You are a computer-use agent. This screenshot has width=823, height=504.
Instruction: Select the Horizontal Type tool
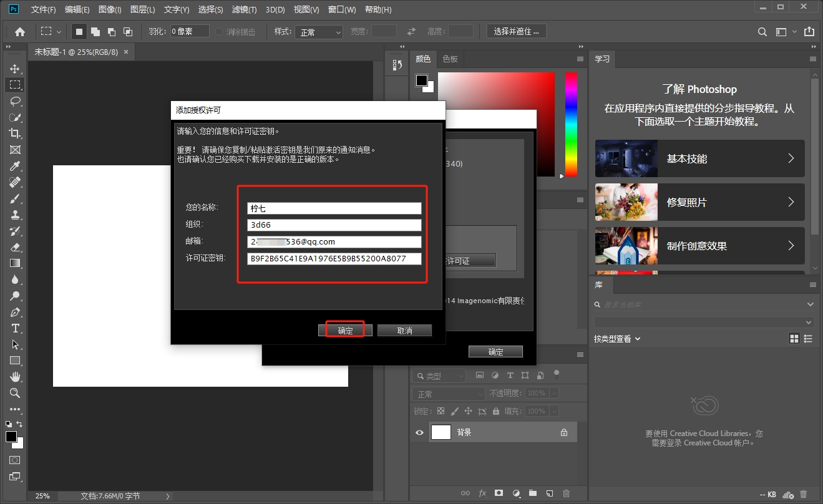pos(15,328)
